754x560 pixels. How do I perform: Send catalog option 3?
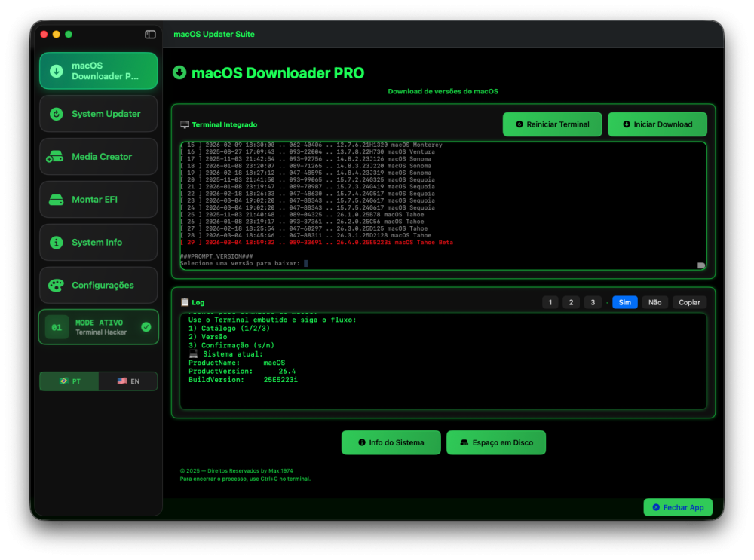tap(593, 302)
